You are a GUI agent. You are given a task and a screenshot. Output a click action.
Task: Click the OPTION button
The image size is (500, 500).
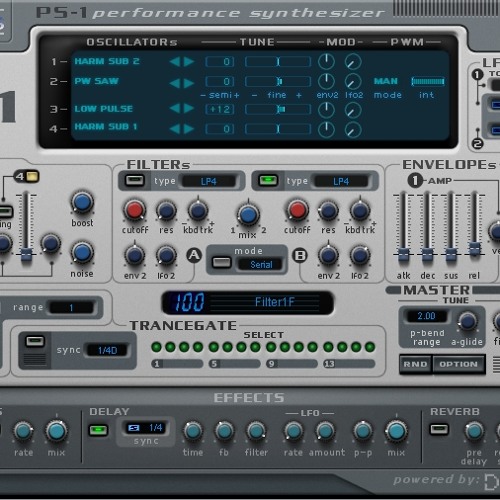pos(458,364)
